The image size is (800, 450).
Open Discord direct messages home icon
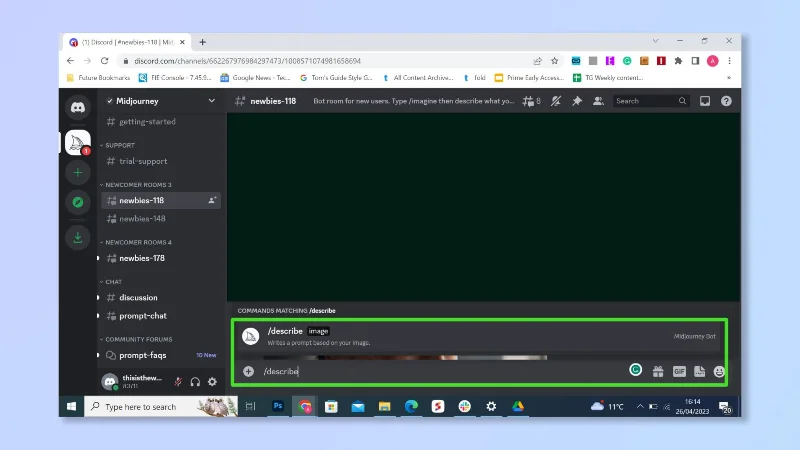[78, 107]
